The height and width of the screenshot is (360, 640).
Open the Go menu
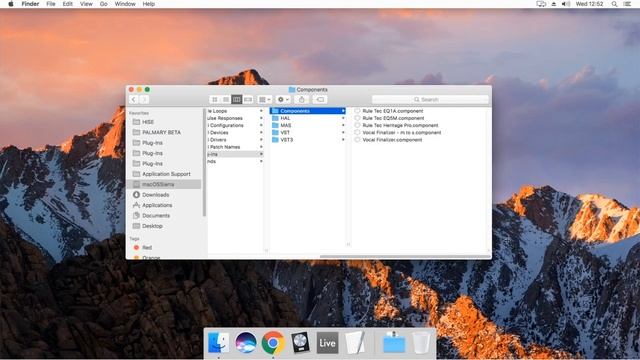coord(104,4)
